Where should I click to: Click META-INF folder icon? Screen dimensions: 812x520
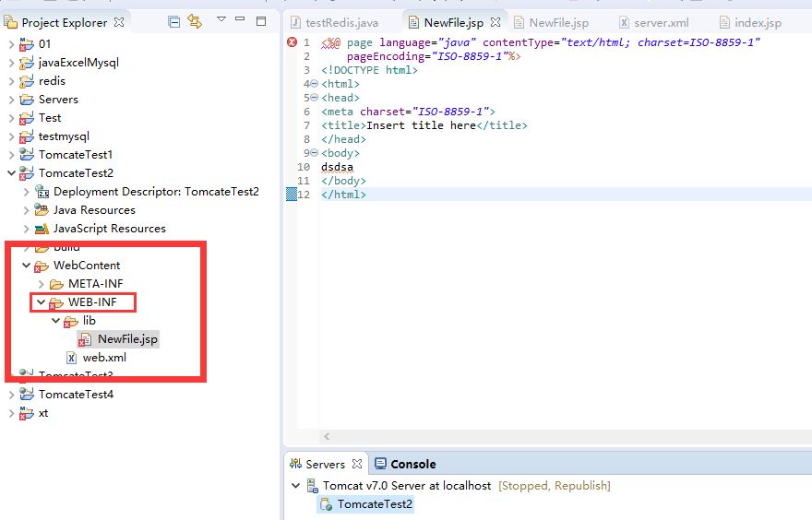56,284
